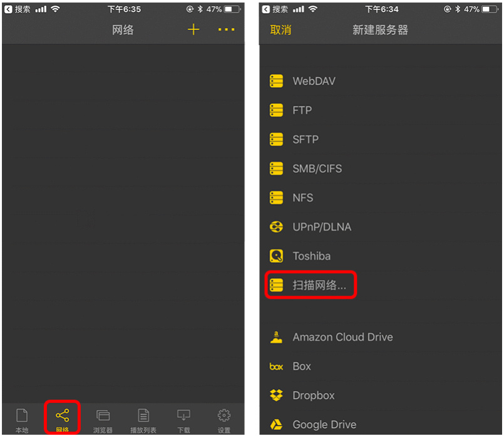Go to the 播放列表 playlist tab
The width and height of the screenshot is (504, 436).
coord(143,420)
